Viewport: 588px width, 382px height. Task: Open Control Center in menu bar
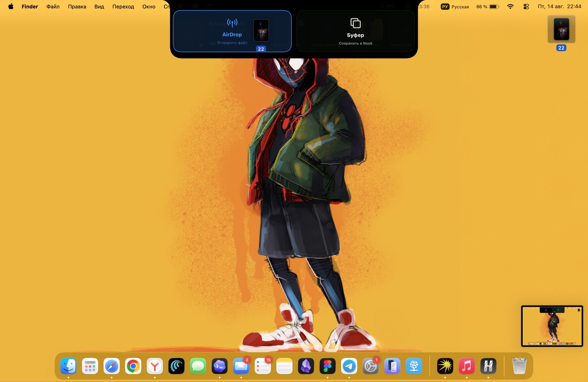(x=526, y=7)
